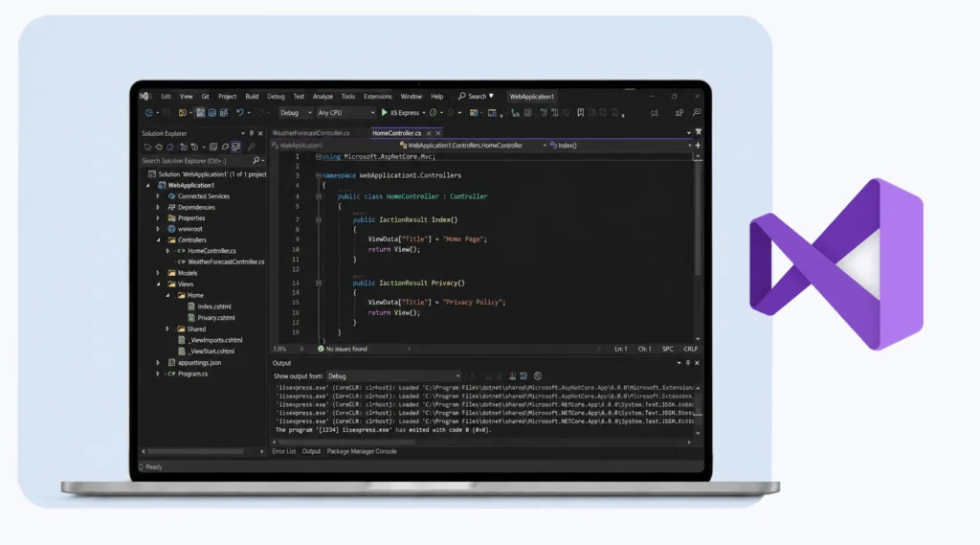Click the Undo arrow in the toolbar
This screenshot has height=545, width=980.
coord(239,113)
